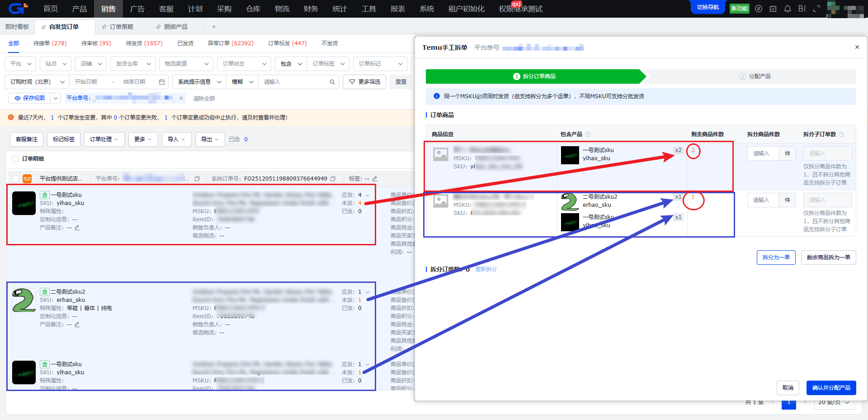Click the 二号测试sku2 thumbnail in order list
Image resolution: width=868 pixels, height=420 pixels.
(24, 300)
